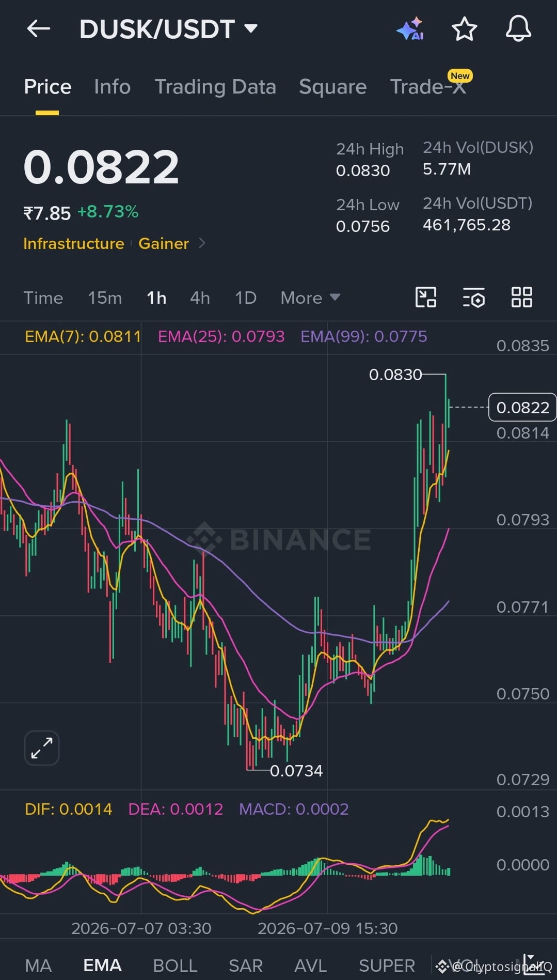Viewport: 557px width, 980px height.
Task: Select the Time chart interval
Action: [x=43, y=298]
